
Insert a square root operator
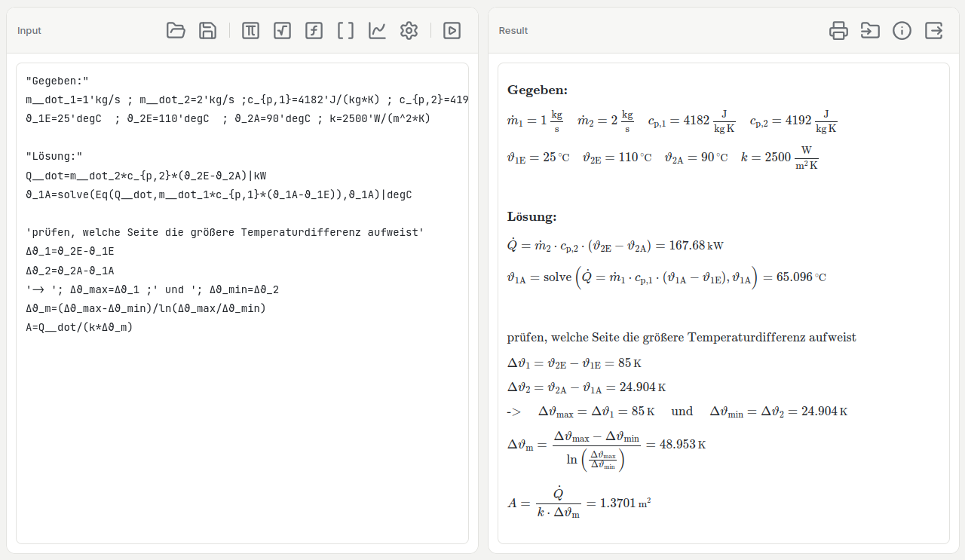(282, 30)
